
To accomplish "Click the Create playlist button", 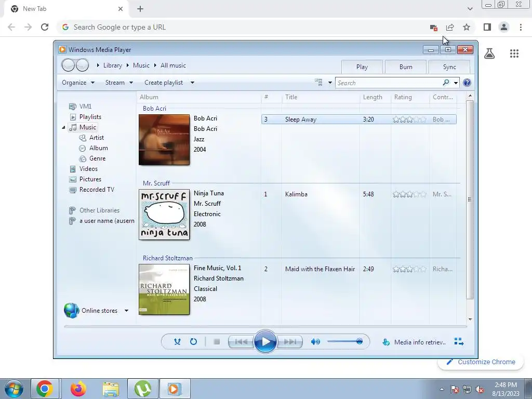I will (x=164, y=83).
